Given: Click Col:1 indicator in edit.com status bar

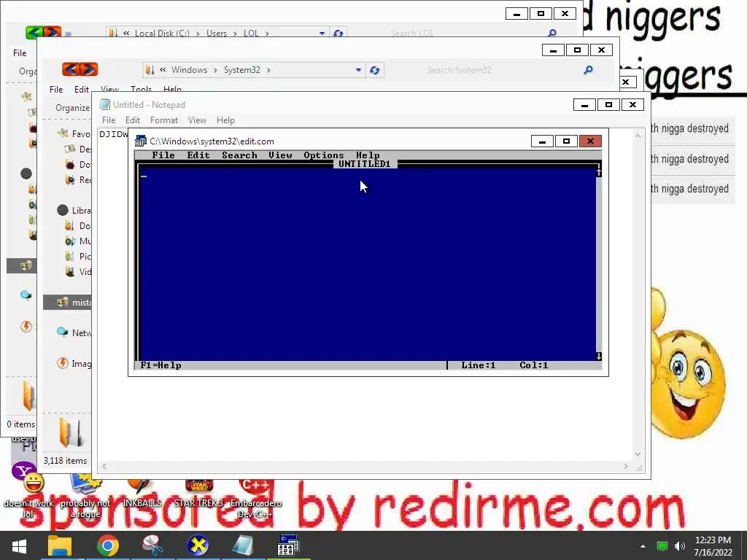Looking at the screenshot, I should click(x=533, y=365).
